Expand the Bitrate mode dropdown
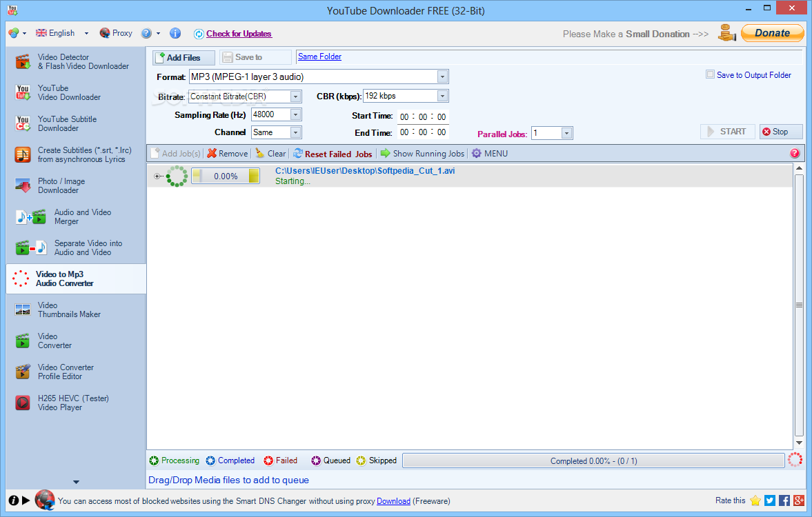 click(295, 97)
